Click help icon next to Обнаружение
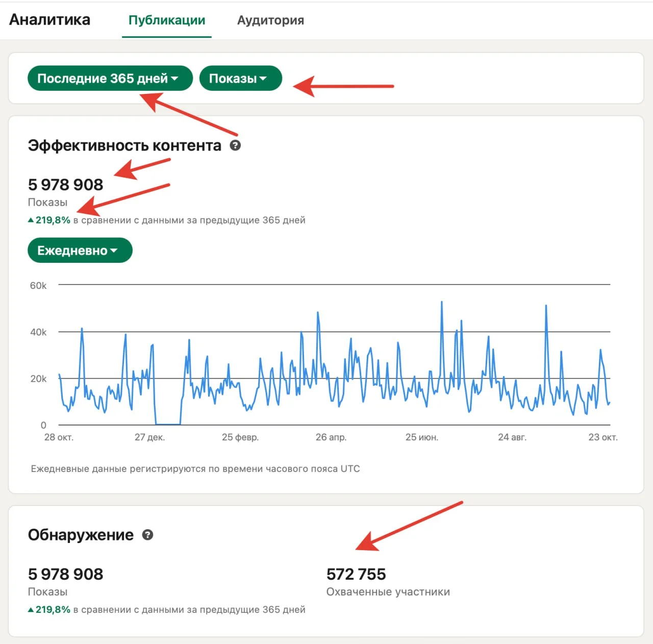Viewport: 653px width, 644px height. [x=147, y=535]
